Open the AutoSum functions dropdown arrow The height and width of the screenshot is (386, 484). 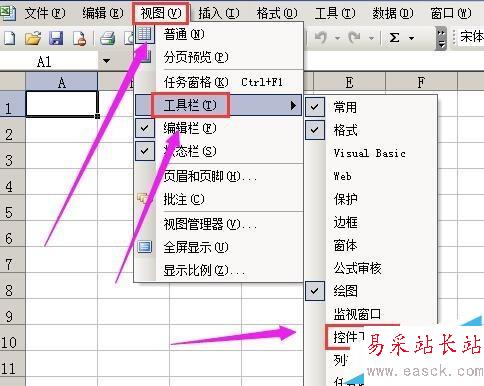(412, 38)
